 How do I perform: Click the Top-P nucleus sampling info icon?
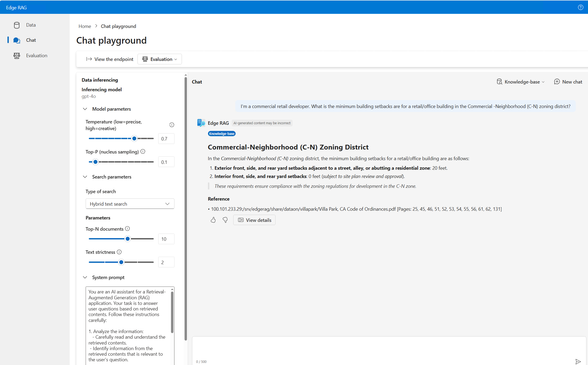pyautogui.click(x=143, y=152)
